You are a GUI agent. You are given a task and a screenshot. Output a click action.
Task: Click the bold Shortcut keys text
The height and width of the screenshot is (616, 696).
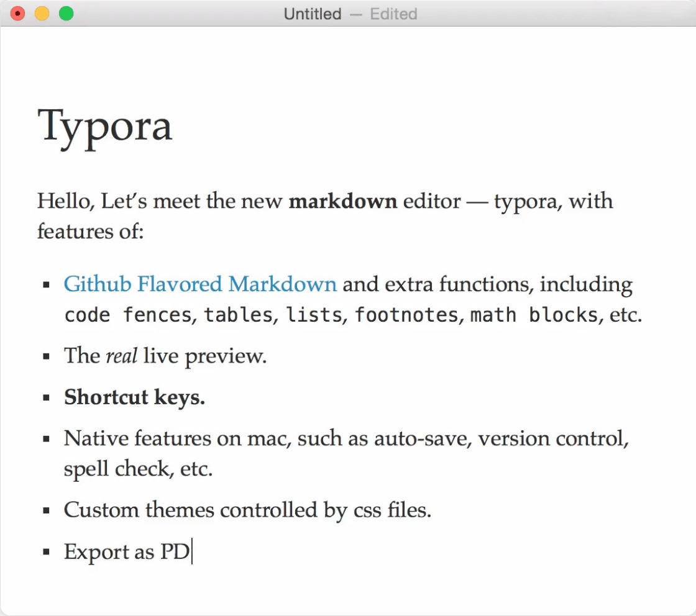pyautogui.click(x=134, y=397)
